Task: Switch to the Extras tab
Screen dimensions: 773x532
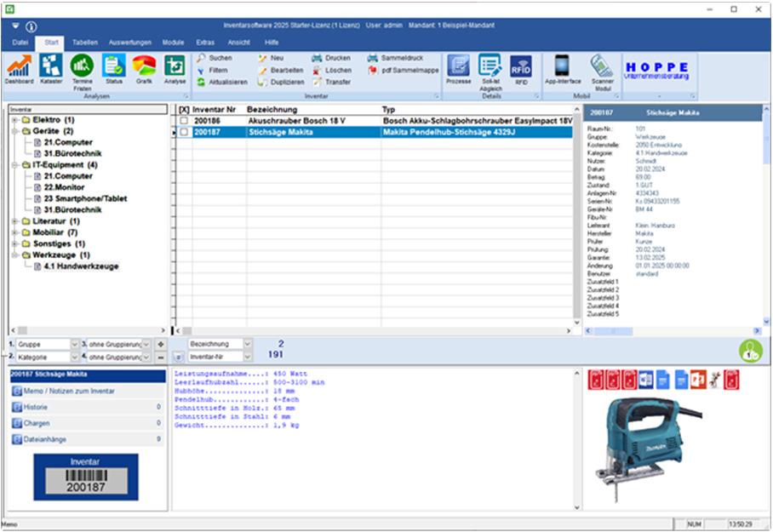Action: tap(205, 43)
